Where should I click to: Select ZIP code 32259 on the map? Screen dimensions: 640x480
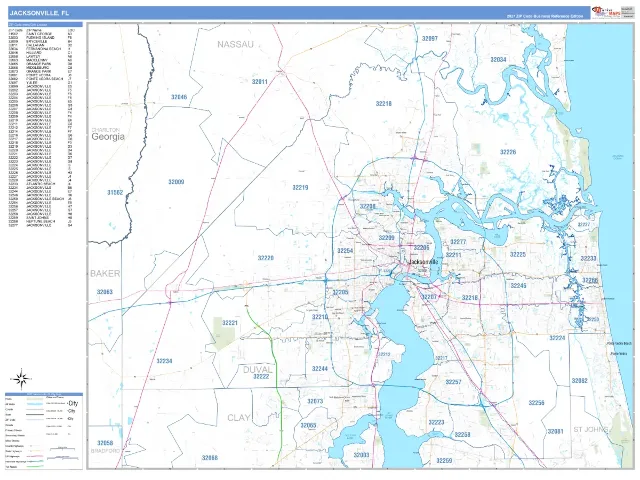coord(444,461)
